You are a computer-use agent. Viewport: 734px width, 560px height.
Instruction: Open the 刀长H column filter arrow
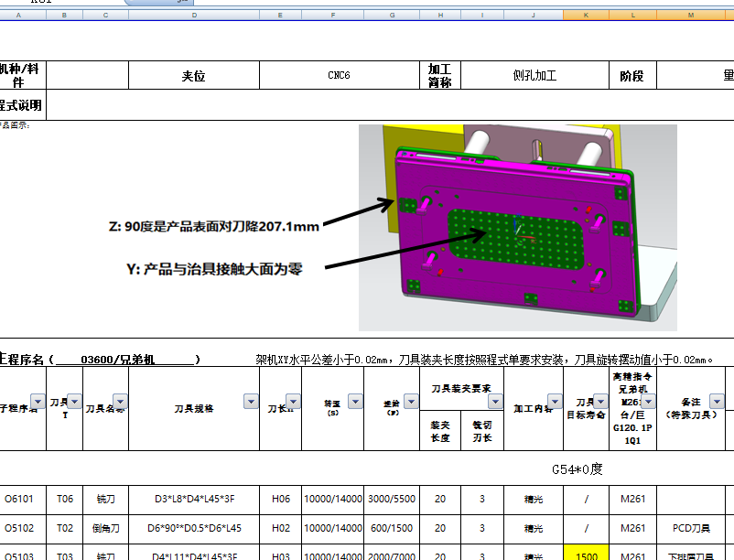pos(294,400)
